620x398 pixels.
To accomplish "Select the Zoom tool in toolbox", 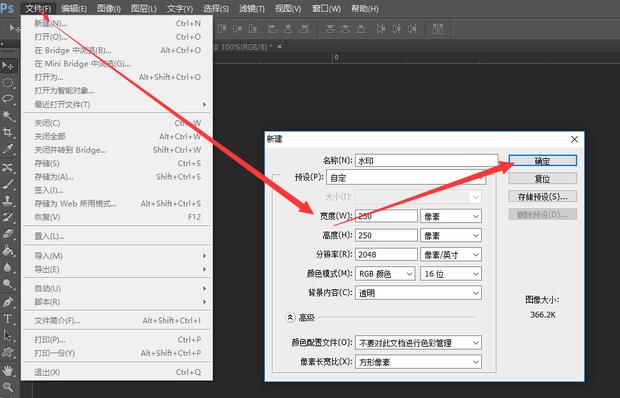I will click(8, 387).
